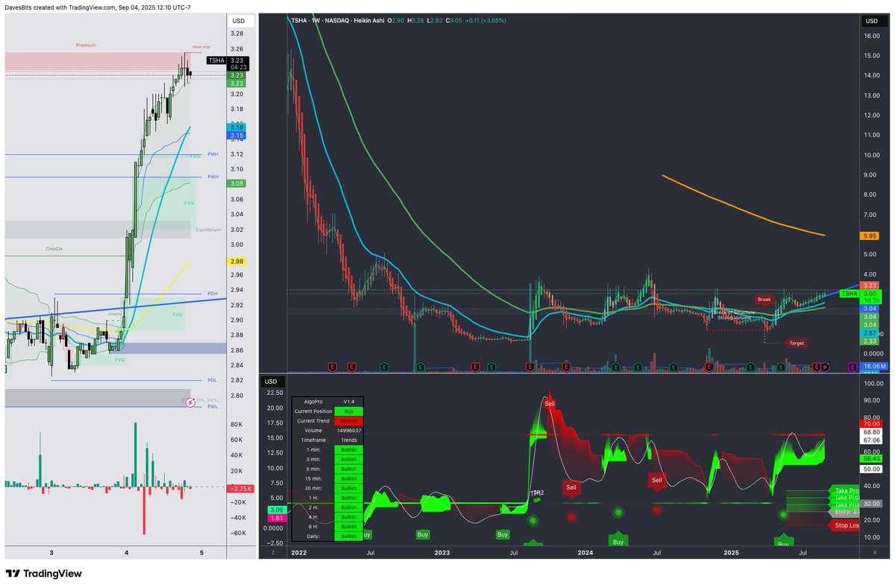Click the Volume value 14996037
Viewport: 895px width, 588px height.
[x=349, y=431]
